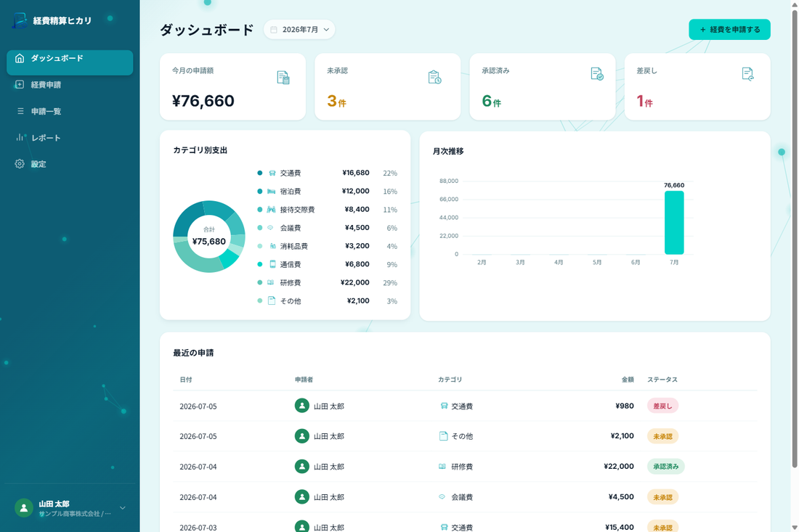Click the 研修費 icon in ¥22,000 row
The height and width of the screenshot is (532, 799).
442,467
